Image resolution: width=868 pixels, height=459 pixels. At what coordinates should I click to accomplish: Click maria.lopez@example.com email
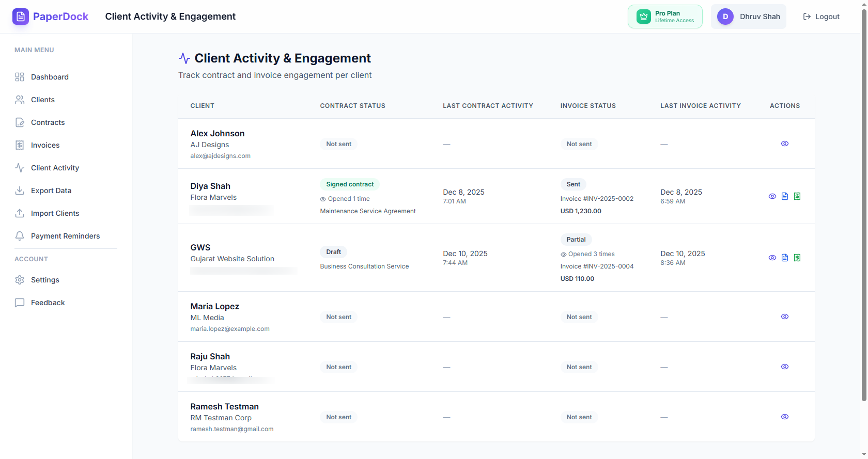(230, 329)
